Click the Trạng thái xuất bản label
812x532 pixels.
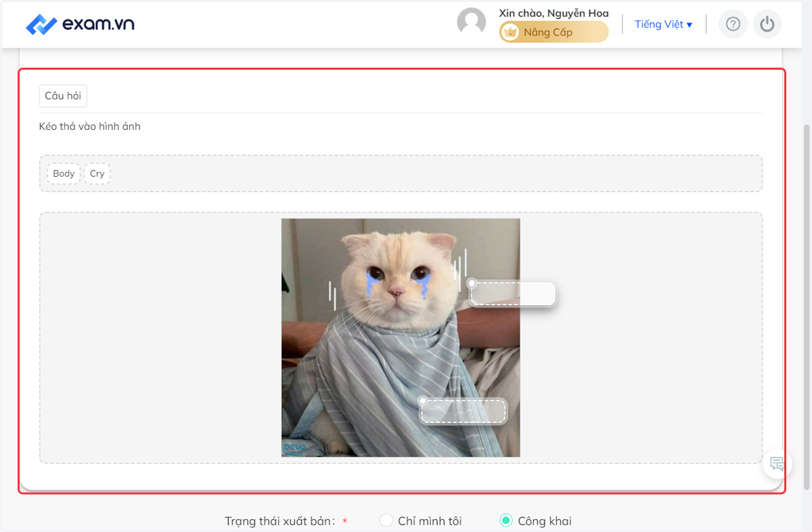click(280, 521)
